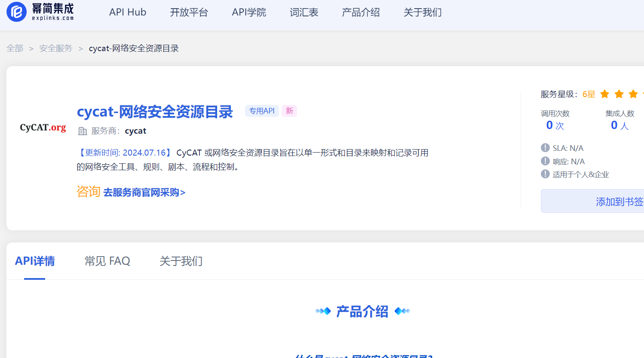Click the explinks.com blue logo icon
Image resolution: width=644 pixels, height=358 pixels.
[16, 12]
